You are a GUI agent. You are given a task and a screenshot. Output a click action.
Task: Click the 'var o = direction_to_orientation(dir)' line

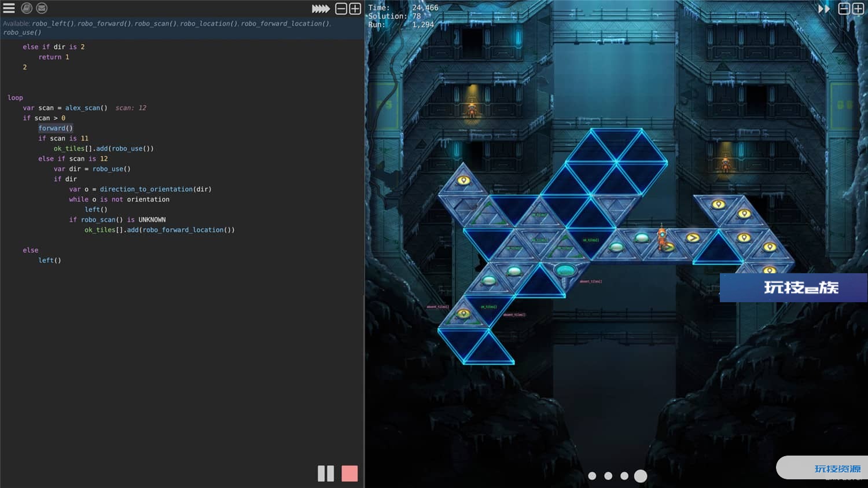point(140,189)
